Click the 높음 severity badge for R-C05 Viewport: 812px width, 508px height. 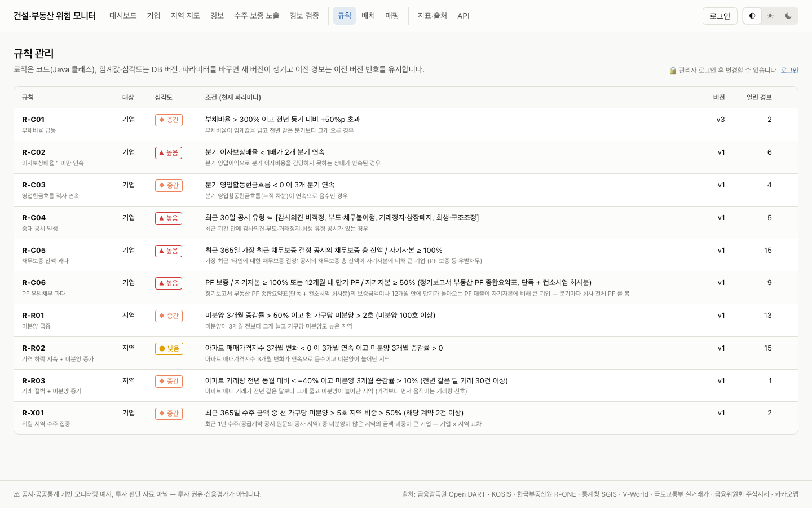coord(169,251)
